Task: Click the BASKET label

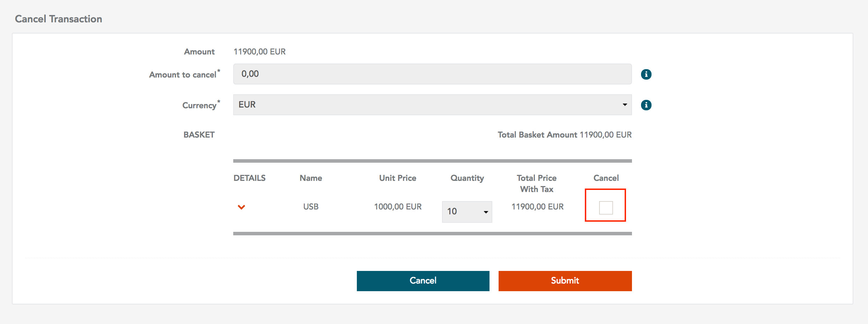Action: pos(199,135)
